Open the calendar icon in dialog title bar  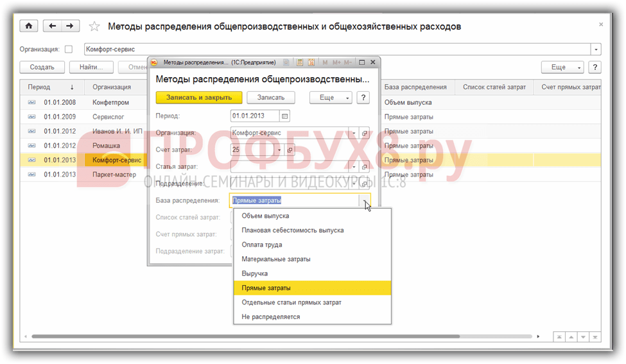point(311,62)
